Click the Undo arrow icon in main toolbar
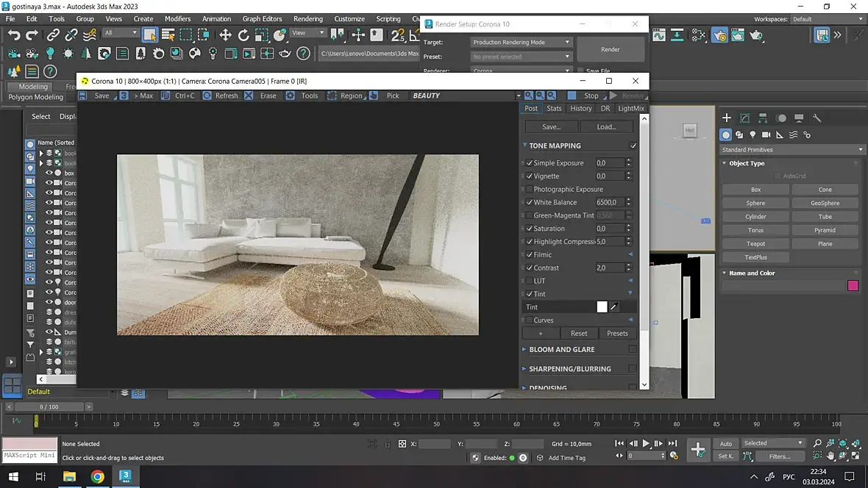 [x=14, y=35]
